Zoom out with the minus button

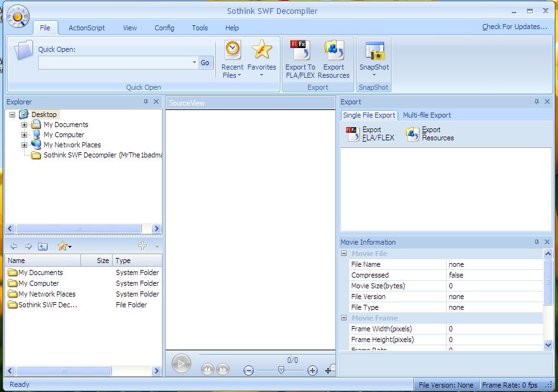[x=249, y=371]
